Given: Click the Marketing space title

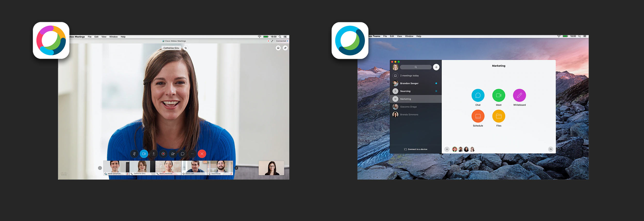Looking at the screenshot, I should tap(499, 66).
